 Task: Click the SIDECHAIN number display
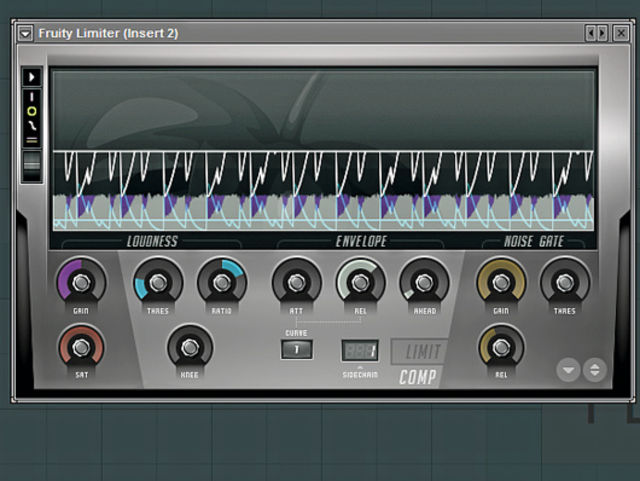[x=360, y=351]
